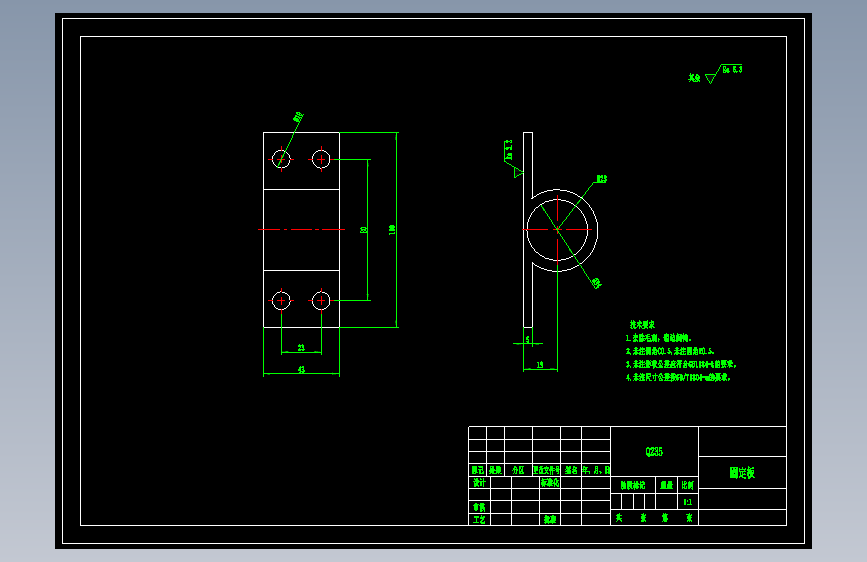Select the Q235 material text in title block
The height and width of the screenshot is (562, 867).
coord(654,451)
